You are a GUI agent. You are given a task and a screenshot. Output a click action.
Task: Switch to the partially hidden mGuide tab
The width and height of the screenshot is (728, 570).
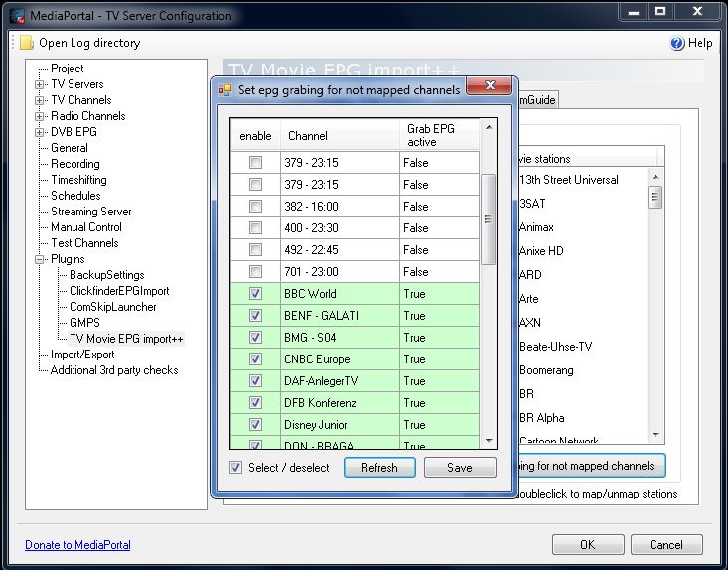(x=537, y=99)
